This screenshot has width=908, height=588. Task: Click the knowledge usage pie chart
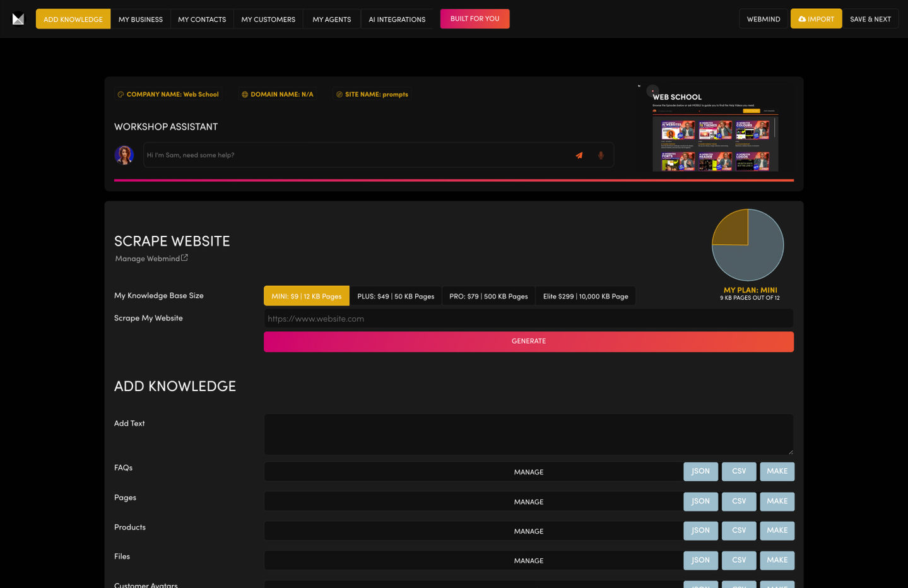pyautogui.click(x=748, y=245)
